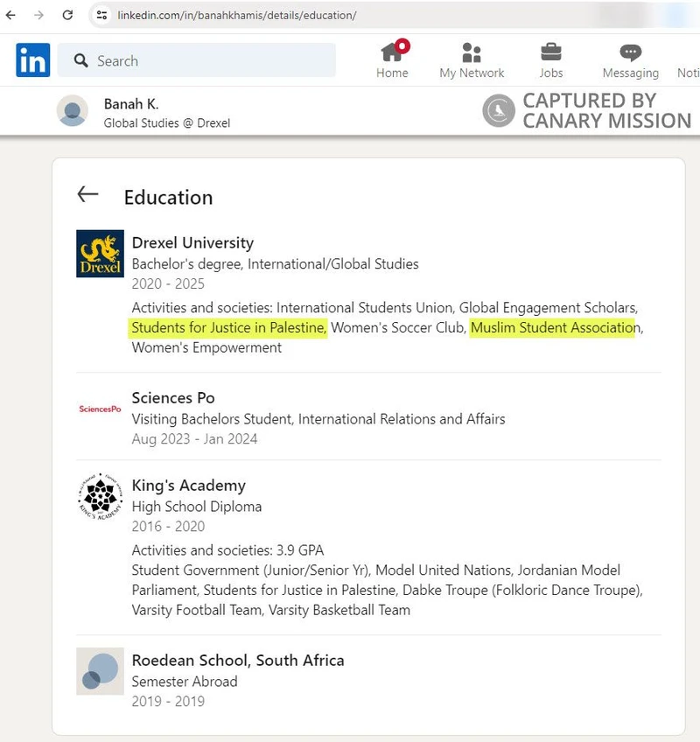Screen dimensions: 700x742
Task: Open Banah K.'s profile name link
Action: [x=131, y=102]
